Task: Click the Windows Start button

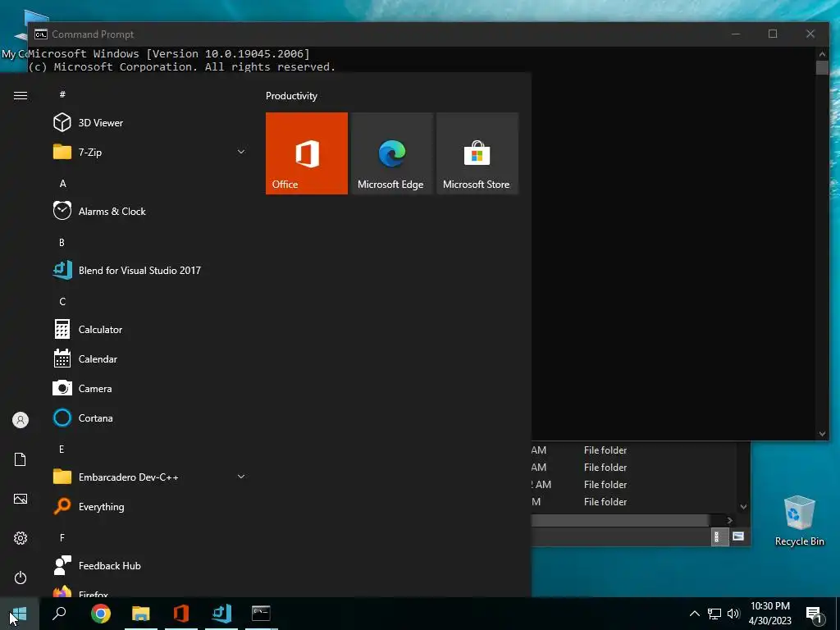Action: coord(20,614)
